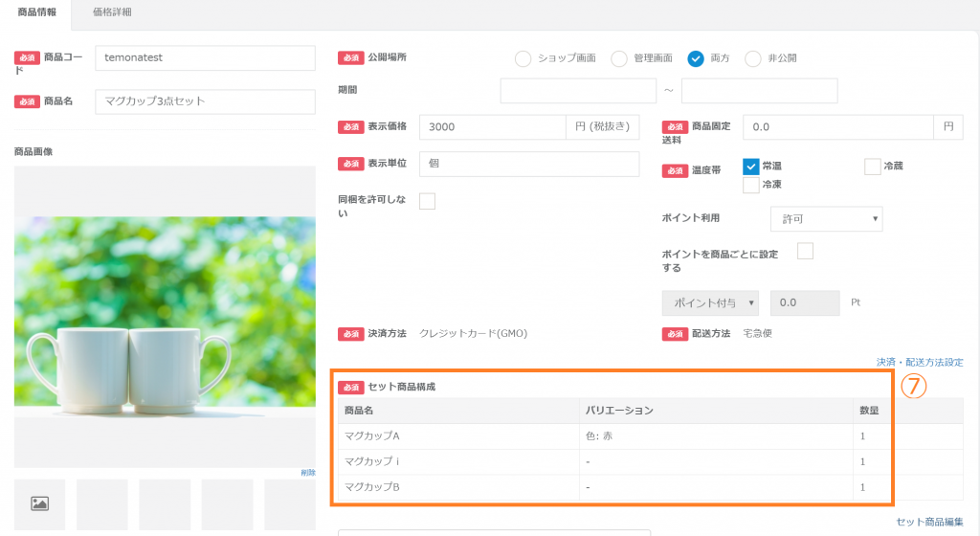Open the ポイント付与 dropdown
This screenshot has height=536, width=980.
coord(710,302)
